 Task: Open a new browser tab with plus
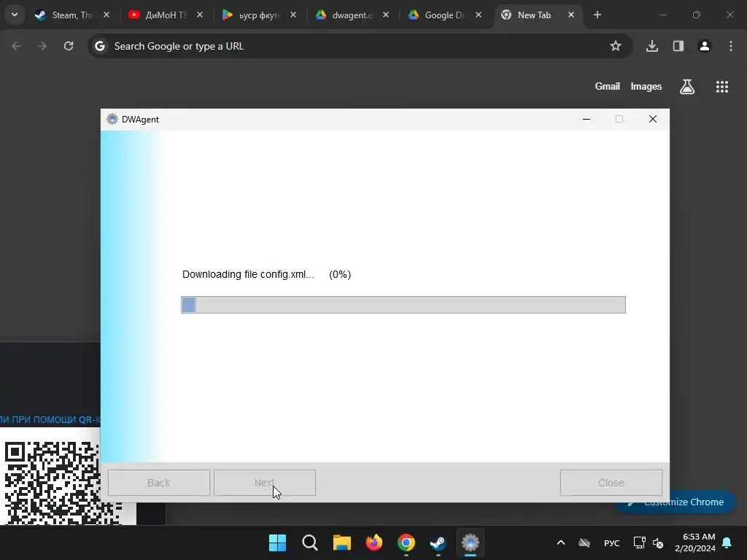pyautogui.click(x=597, y=15)
